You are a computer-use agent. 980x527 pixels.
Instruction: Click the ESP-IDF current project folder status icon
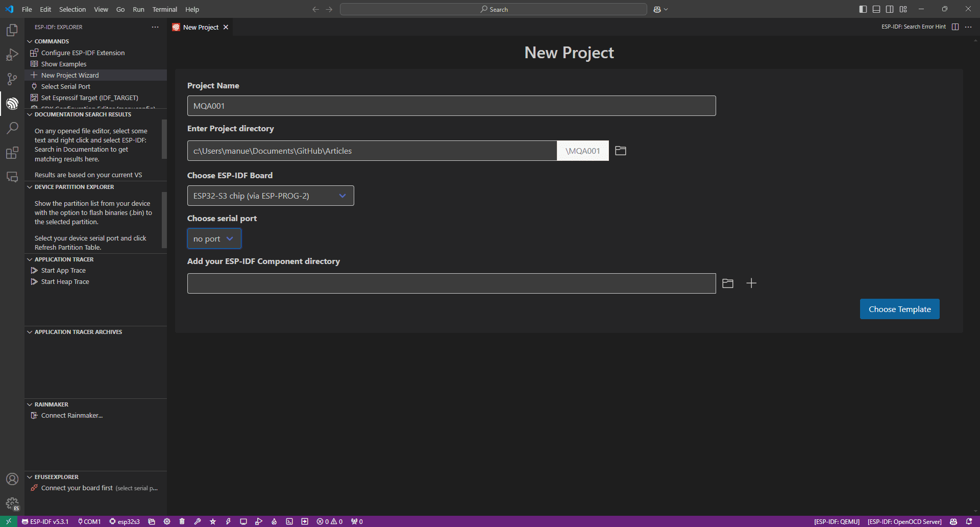(x=152, y=521)
